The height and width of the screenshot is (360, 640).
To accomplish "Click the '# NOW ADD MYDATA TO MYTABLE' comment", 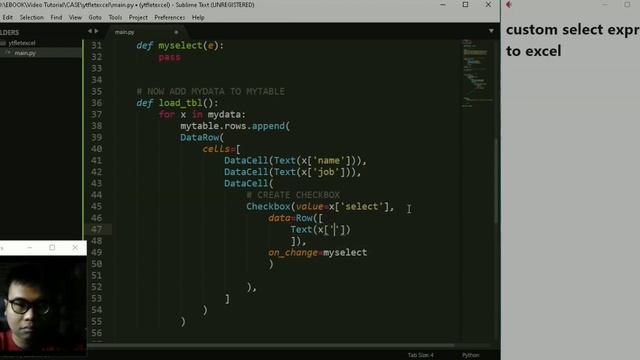I will (x=211, y=91).
